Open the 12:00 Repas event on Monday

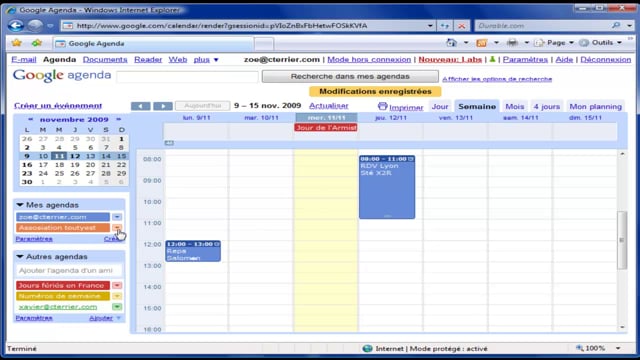193,251
